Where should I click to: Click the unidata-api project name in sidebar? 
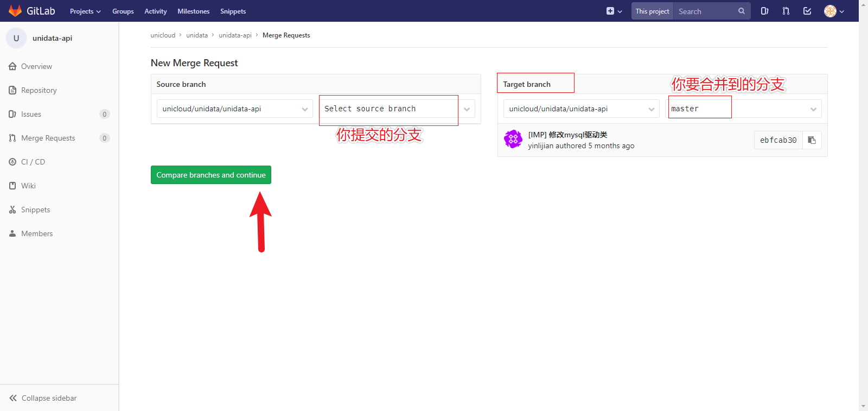(52, 38)
